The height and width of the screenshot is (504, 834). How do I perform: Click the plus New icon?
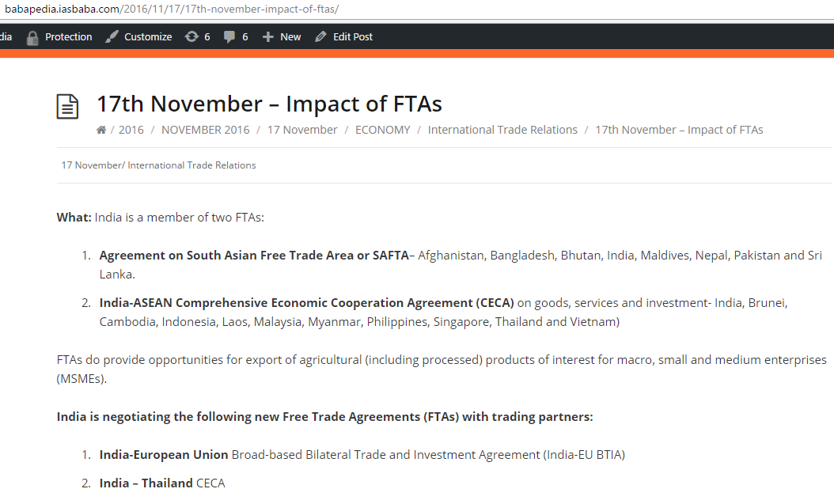click(268, 36)
